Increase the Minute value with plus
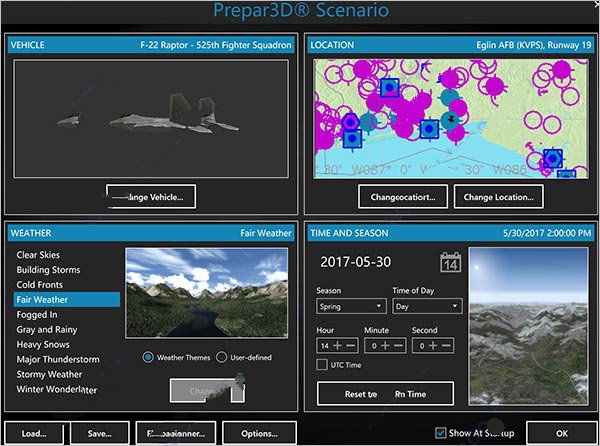Screen dimensions: 600x446 tap(385, 346)
